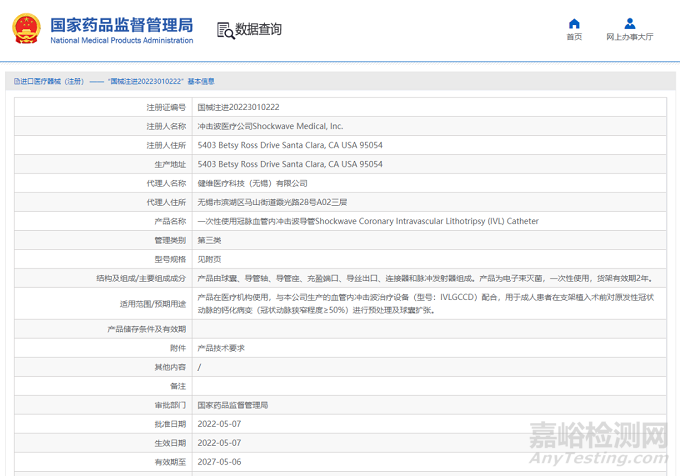This screenshot has height=476, width=680.
Task: Select the product name Shockwave Coronary IVL Catheter
Action: click(x=368, y=221)
